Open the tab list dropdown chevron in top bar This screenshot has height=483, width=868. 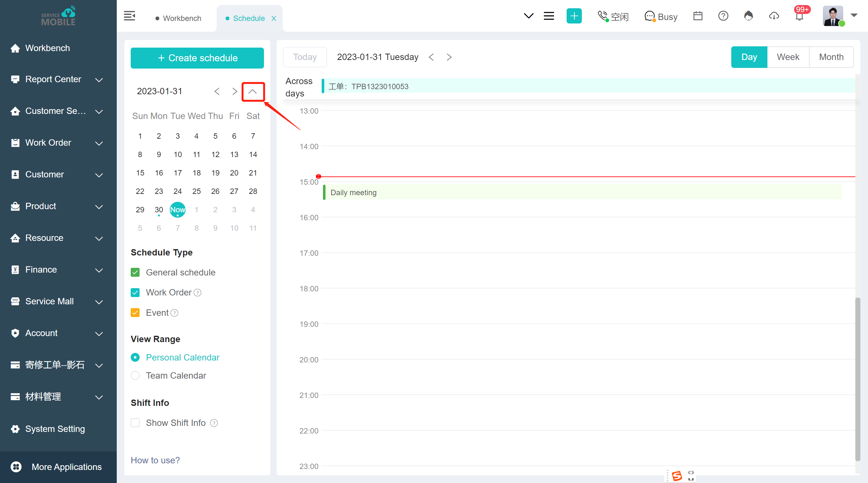[528, 16]
